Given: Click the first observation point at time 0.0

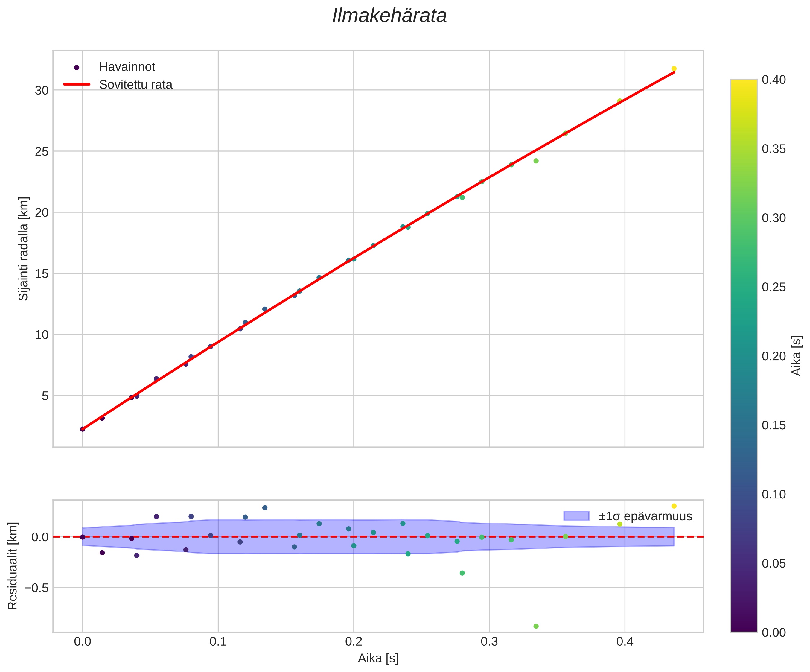Looking at the screenshot, I should [83, 429].
